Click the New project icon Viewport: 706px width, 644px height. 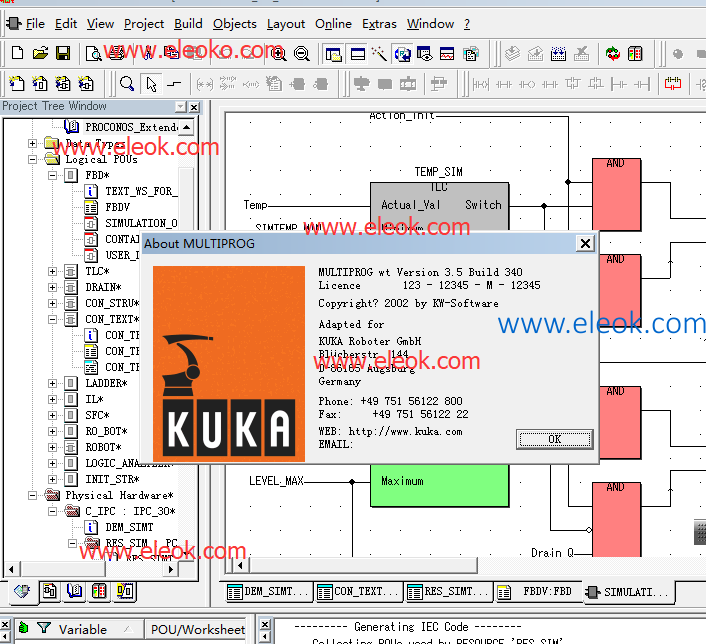[17, 53]
